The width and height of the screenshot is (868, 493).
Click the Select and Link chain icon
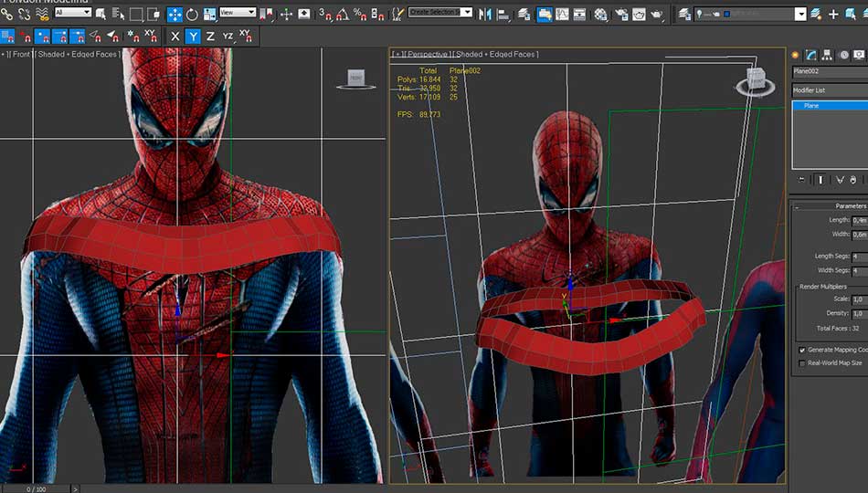pos(6,14)
